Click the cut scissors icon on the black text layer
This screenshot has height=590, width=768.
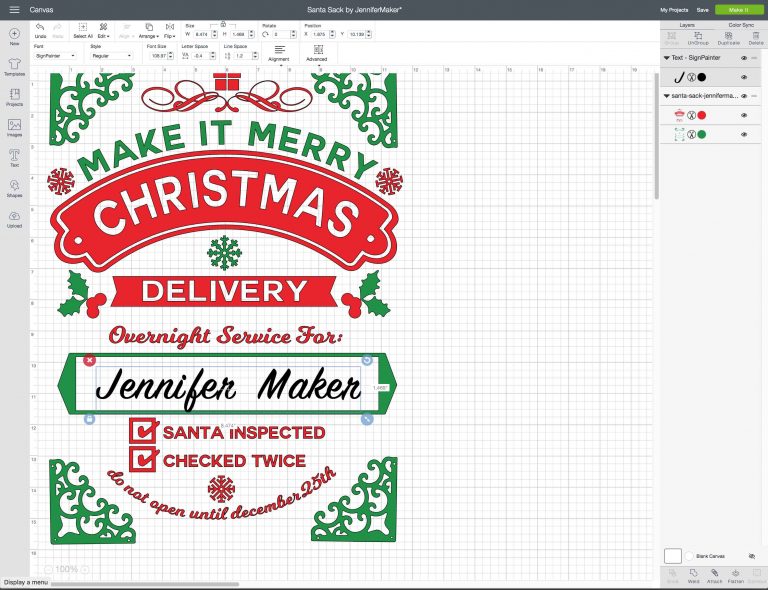tap(691, 77)
